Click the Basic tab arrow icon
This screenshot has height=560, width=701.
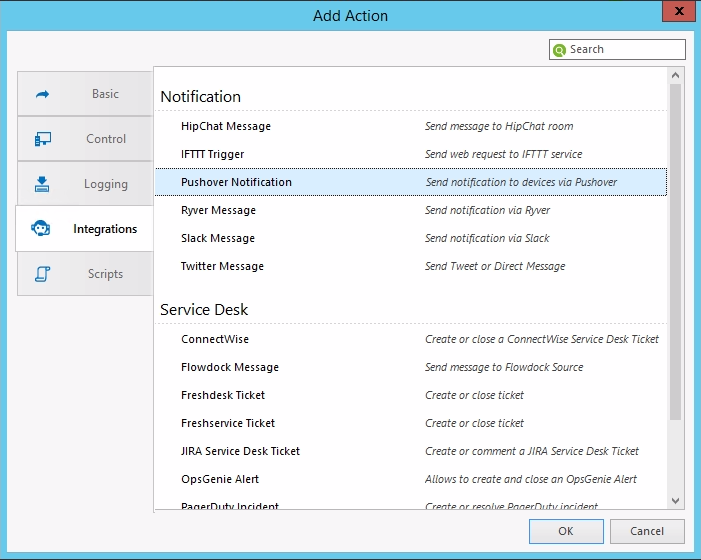(43, 94)
